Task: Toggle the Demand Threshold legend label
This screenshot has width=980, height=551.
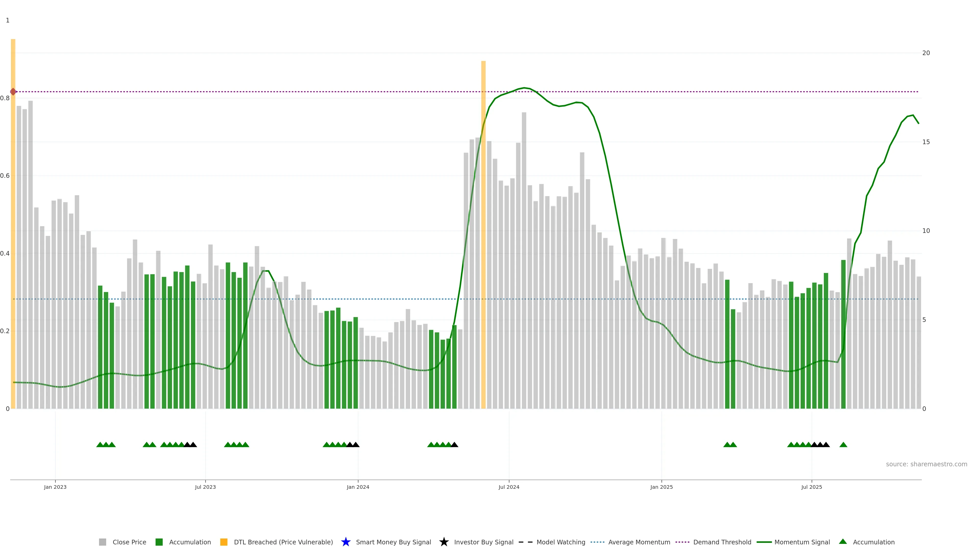Action: [x=722, y=542]
